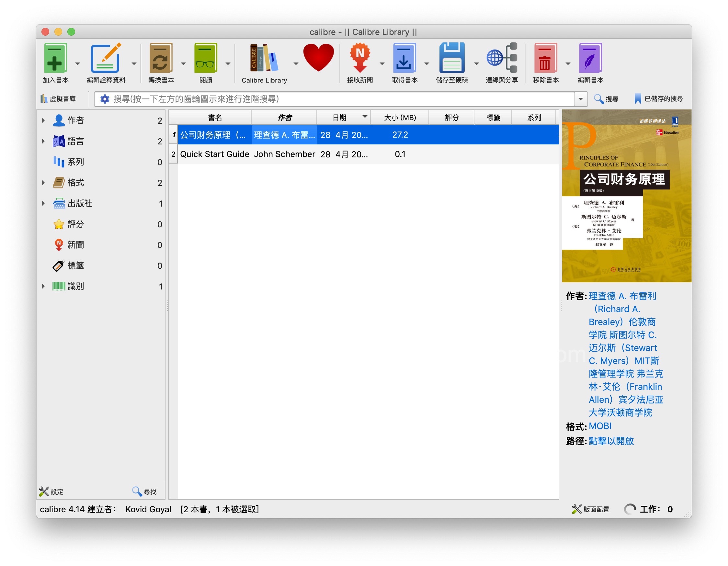Viewport: 728px width, 566px height.
Task: Click the MOBI format link
Action: 600,426
